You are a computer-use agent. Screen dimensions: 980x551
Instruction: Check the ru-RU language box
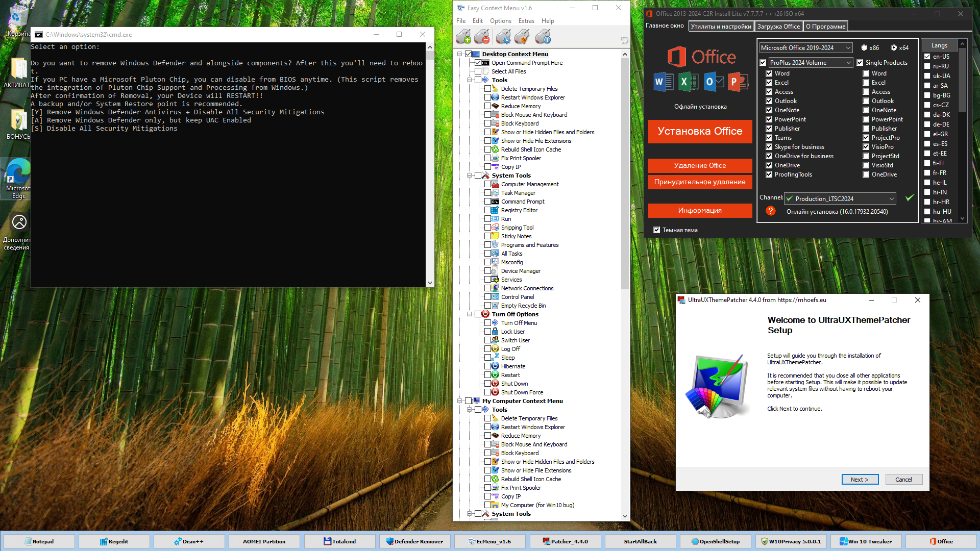(x=927, y=66)
